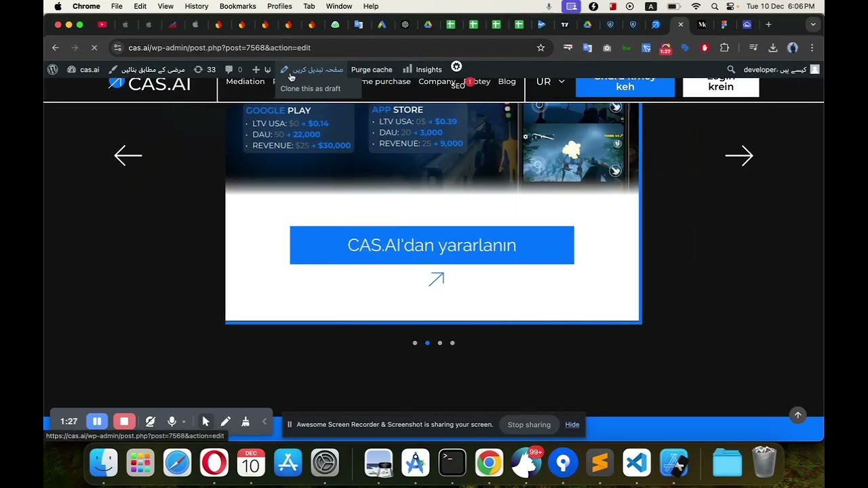Open Visual Studio Code from the dock
The height and width of the screenshot is (488, 868).
[x=636, y=463]
